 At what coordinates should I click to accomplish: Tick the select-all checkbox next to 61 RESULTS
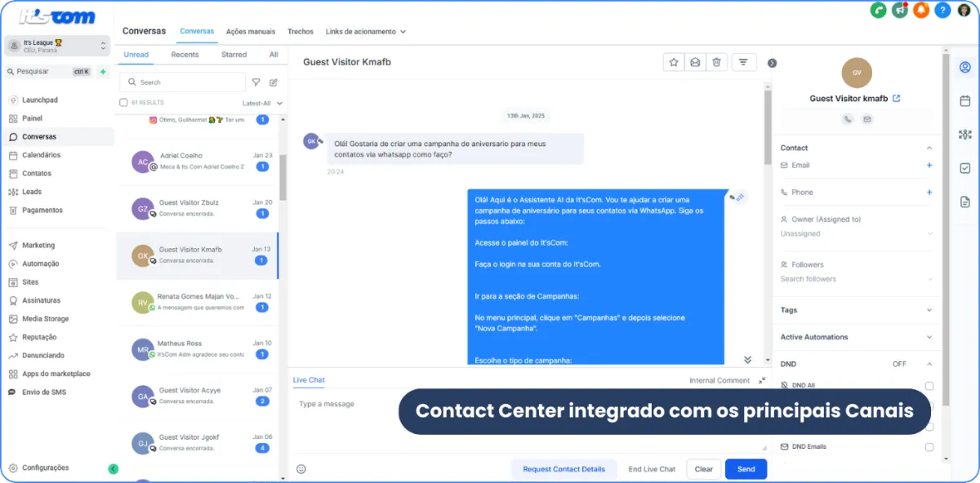click(123, 103)
